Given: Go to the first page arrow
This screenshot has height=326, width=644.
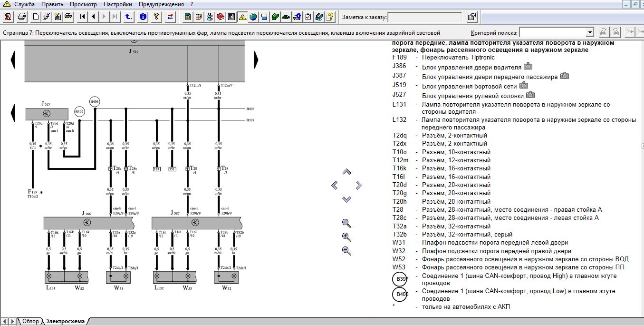Looking at the screenshot, I should coord(83,17).
